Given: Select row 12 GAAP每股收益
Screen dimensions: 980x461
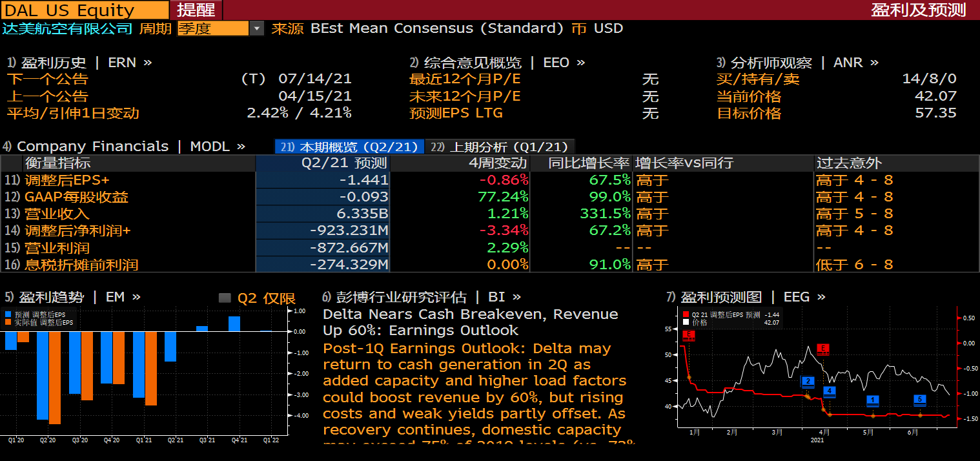Looking at the screenshot, I should [490, 197].
